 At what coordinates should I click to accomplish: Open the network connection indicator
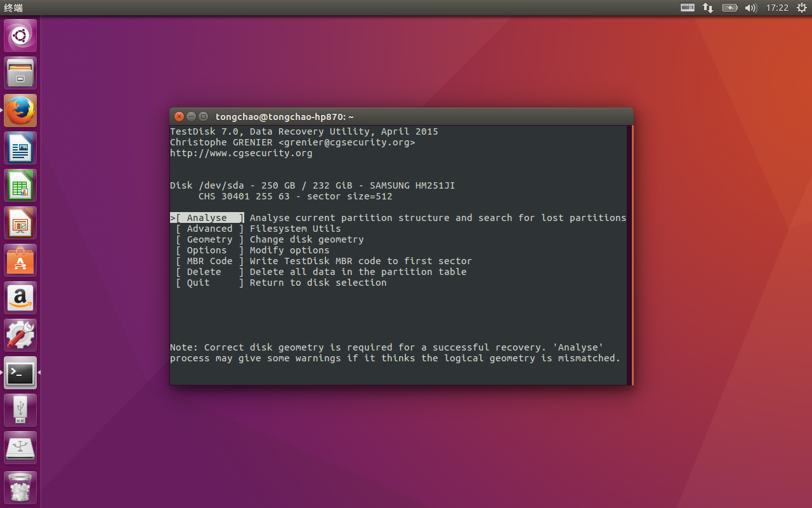point(708,8)
